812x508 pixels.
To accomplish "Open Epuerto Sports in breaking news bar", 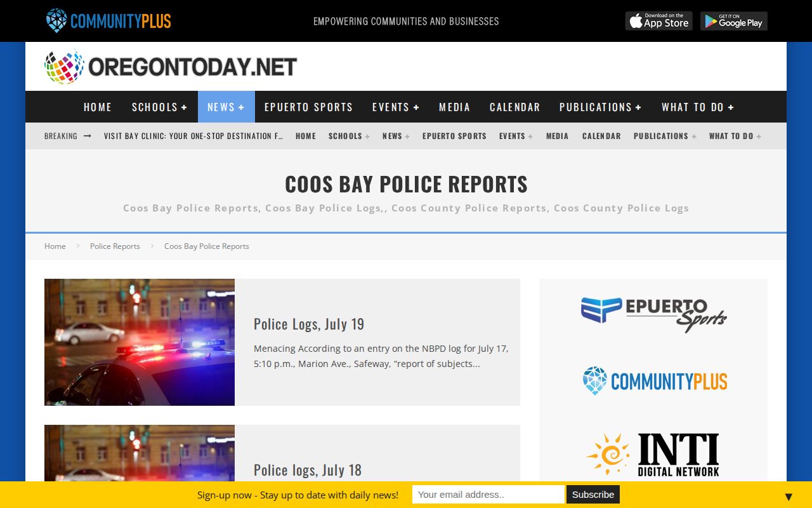I will (x=454, y=136).
